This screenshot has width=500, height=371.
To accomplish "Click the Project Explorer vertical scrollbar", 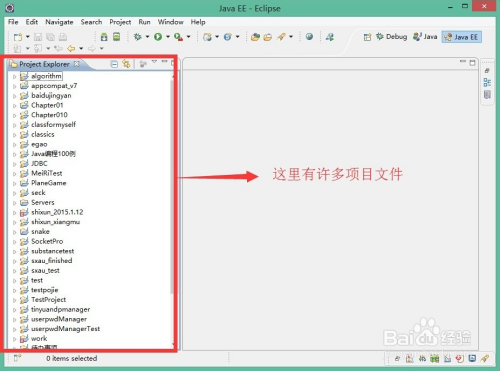I will [172, 187].
